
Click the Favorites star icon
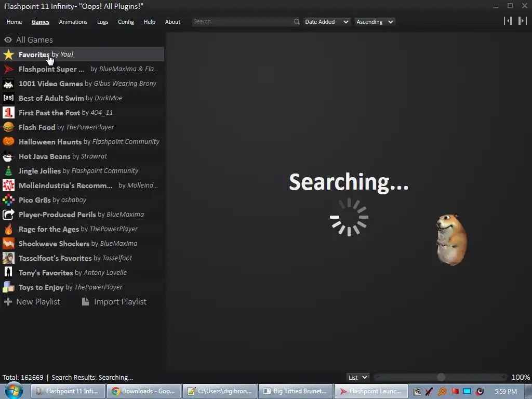pyautogui.click(x=8, y=54)
